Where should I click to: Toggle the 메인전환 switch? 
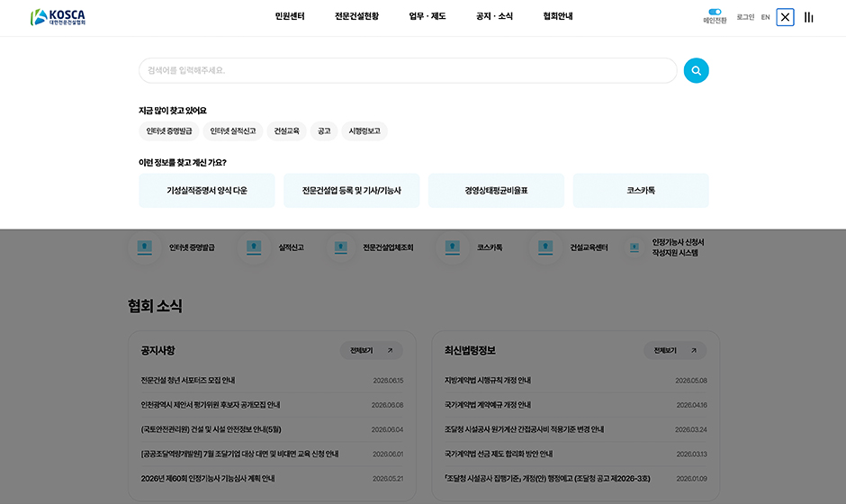click(715, 12)
